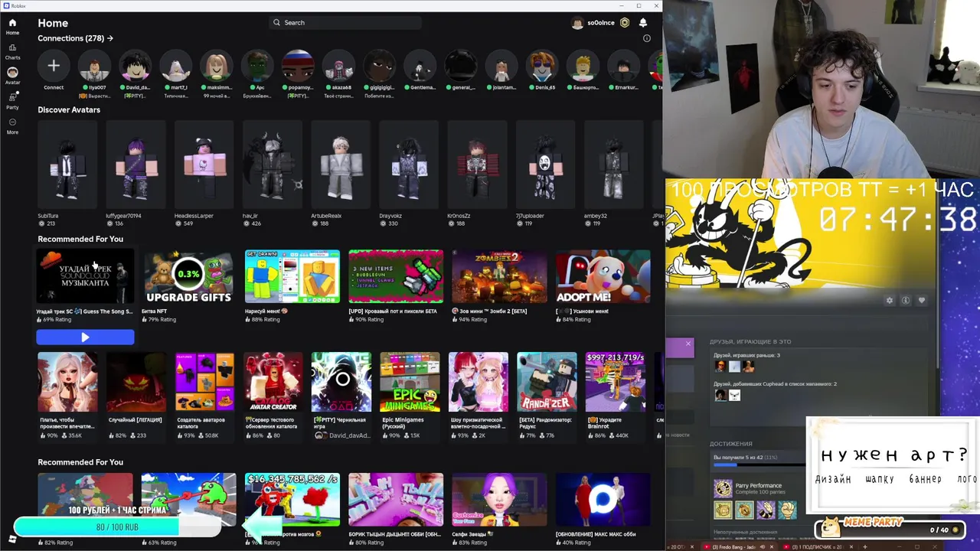Open the ADOPT ME! game tile
This screenshot has height=551, width=980.
click(603, 276)
